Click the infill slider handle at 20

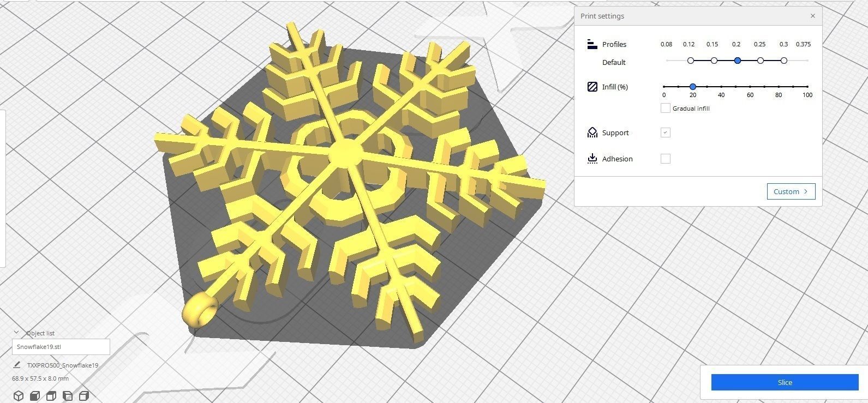point(693,87)
